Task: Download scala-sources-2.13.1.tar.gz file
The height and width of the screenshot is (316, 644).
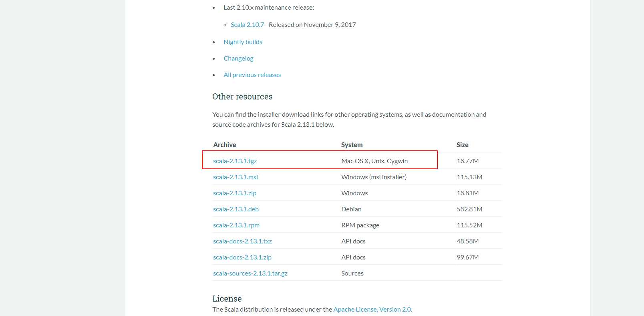Action: click(250, 273)
